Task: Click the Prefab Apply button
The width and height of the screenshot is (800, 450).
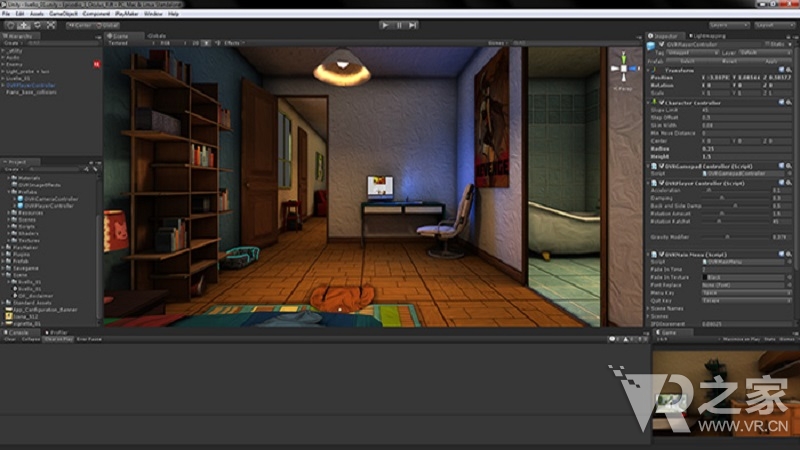Action: pyautogui.click(x=771, y=61)
